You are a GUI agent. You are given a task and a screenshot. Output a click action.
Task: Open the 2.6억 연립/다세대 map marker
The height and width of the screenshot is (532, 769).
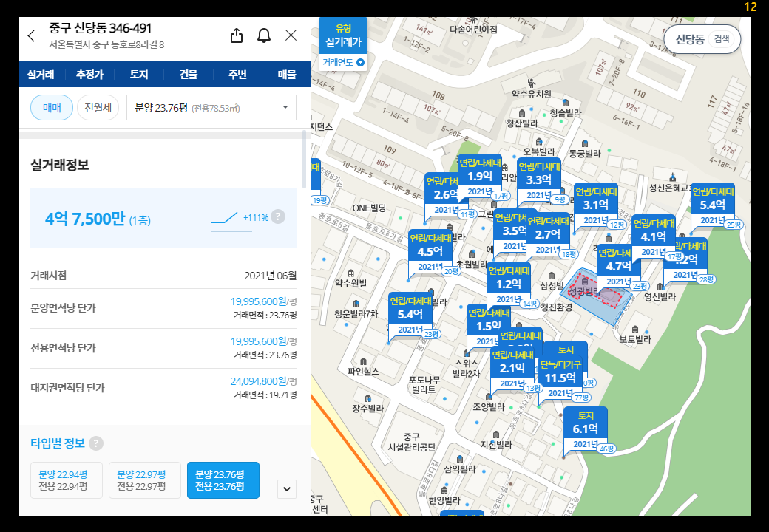pyautogui.click(x=441, y=194)
